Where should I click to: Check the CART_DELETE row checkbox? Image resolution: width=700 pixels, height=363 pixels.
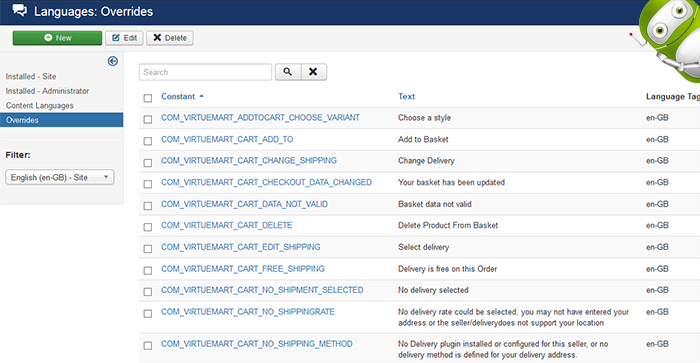(x=148, y=227)
